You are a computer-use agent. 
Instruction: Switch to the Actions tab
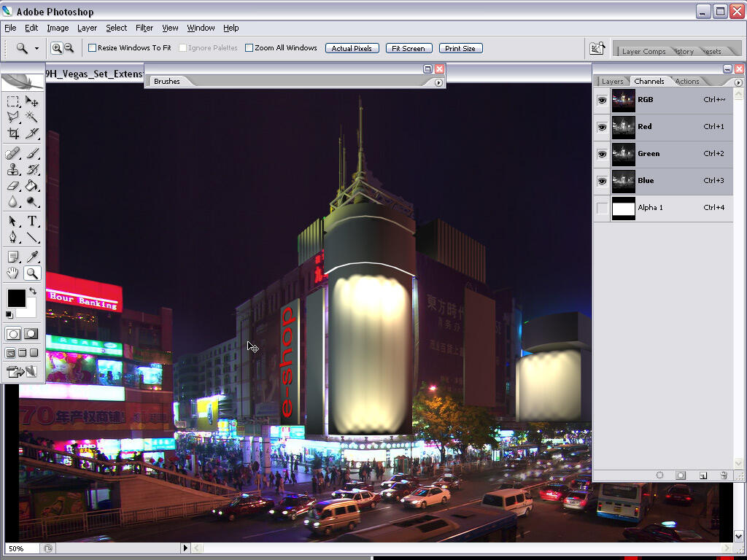click(687, 82)
